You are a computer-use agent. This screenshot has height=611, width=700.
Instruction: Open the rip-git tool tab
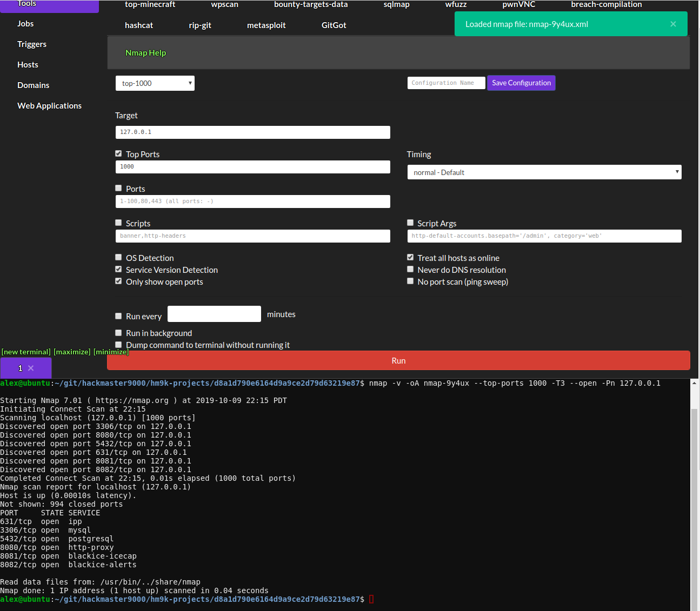point(200,25)
